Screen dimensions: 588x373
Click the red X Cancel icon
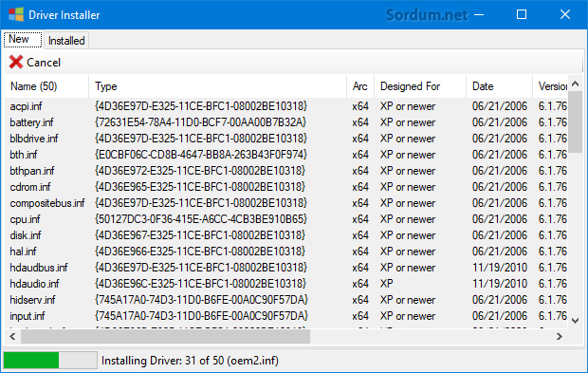click(x=16, y=63)
